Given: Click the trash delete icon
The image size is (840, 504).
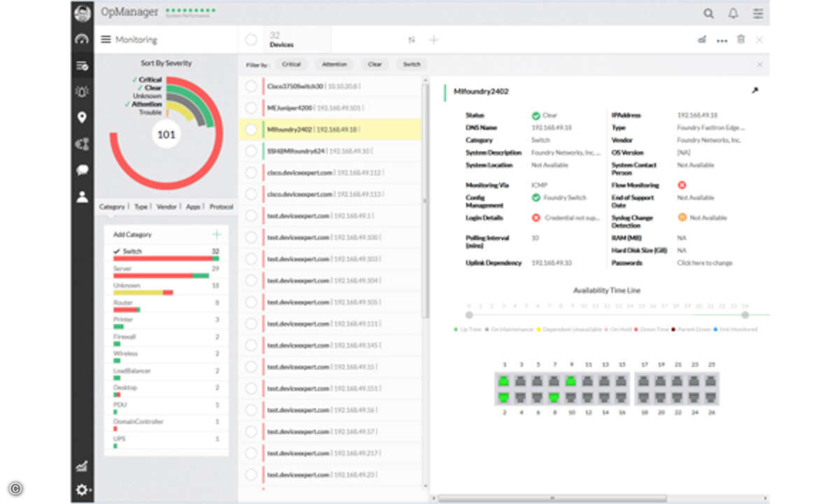Looking at the screenshot, I should click(x=741, y=40).
